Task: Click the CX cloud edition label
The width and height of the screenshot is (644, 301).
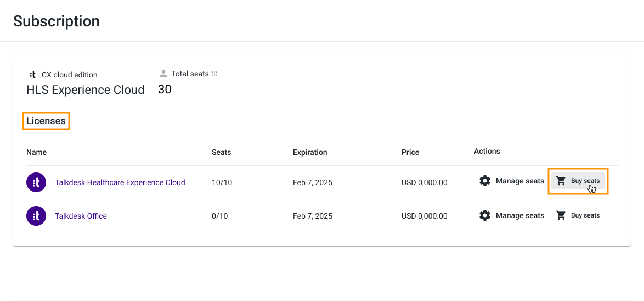Action: tap(70, 75)
